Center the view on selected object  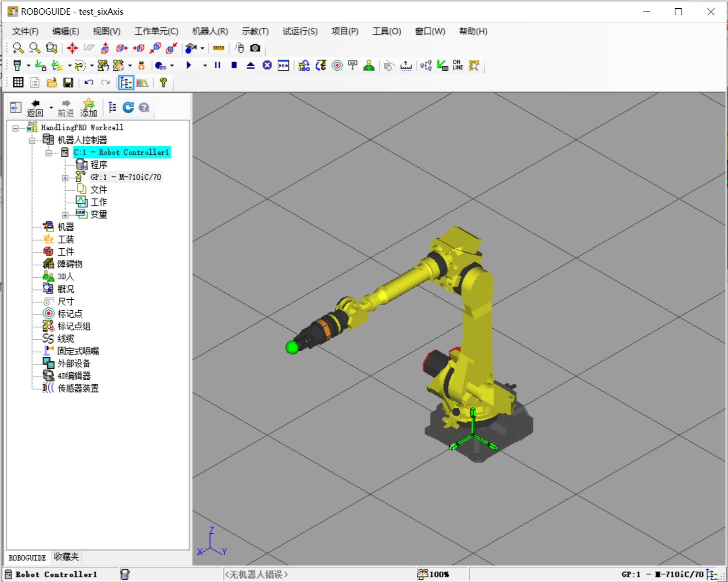(72, 48)
